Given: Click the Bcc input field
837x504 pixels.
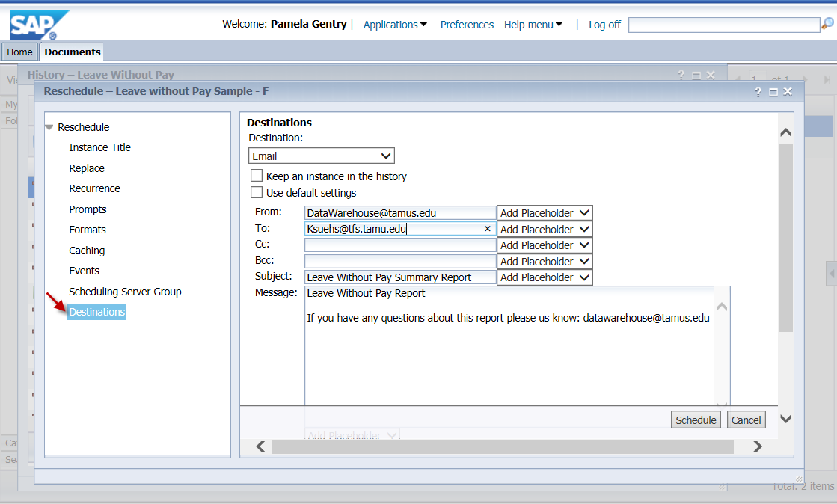Looking at the screenshot, I should 400,261.
